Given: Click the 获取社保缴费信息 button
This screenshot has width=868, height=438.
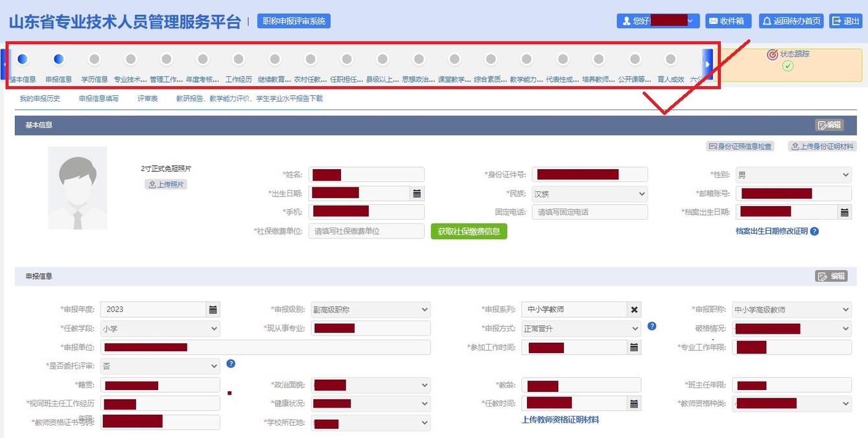Looking at the screenshot, I should click(469, 231).
